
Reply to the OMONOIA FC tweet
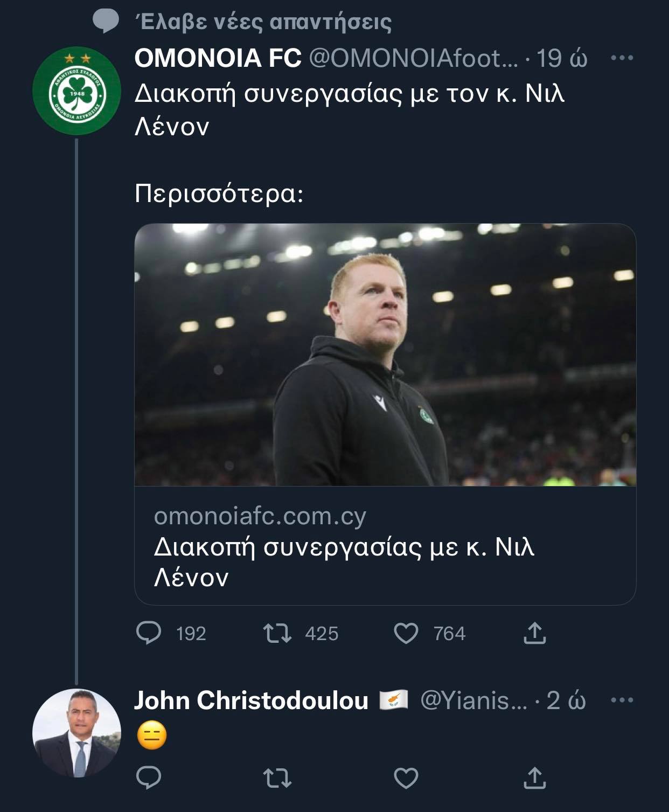149,633
